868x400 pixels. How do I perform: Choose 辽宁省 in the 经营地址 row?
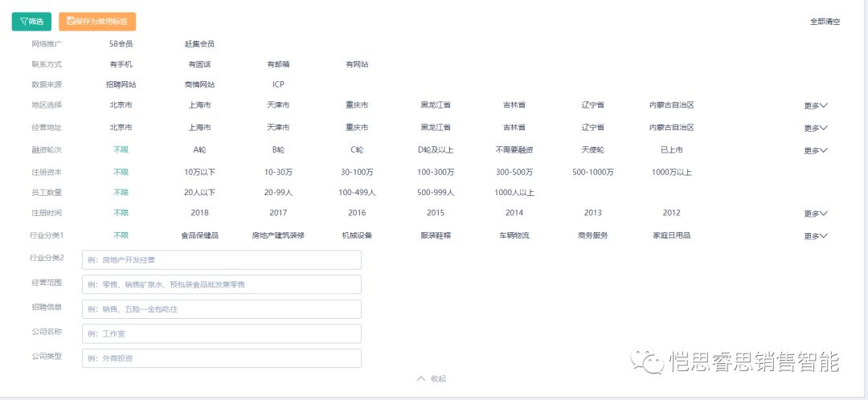click(593, 127)
